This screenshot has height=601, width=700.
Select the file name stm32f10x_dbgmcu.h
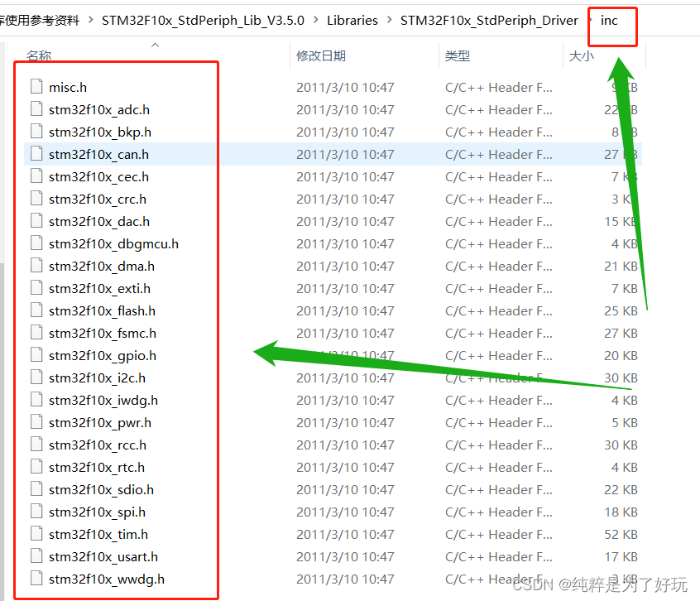coord(114,243)
